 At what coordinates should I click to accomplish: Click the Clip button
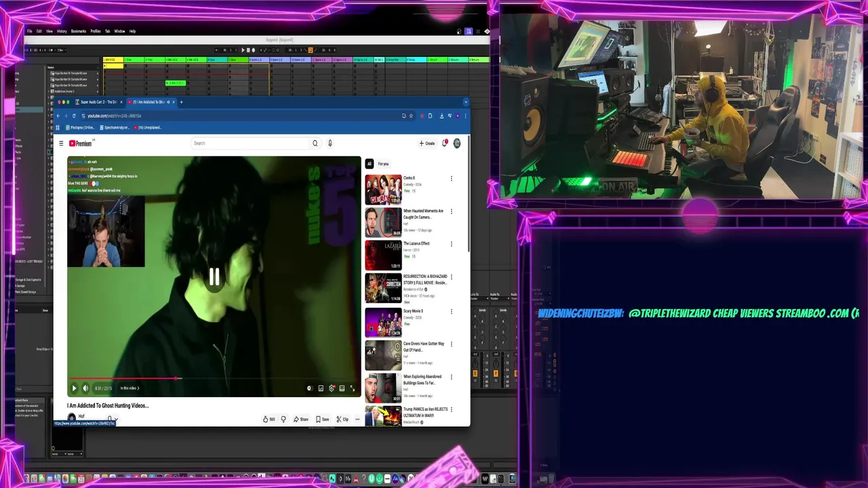click(342, 419)
